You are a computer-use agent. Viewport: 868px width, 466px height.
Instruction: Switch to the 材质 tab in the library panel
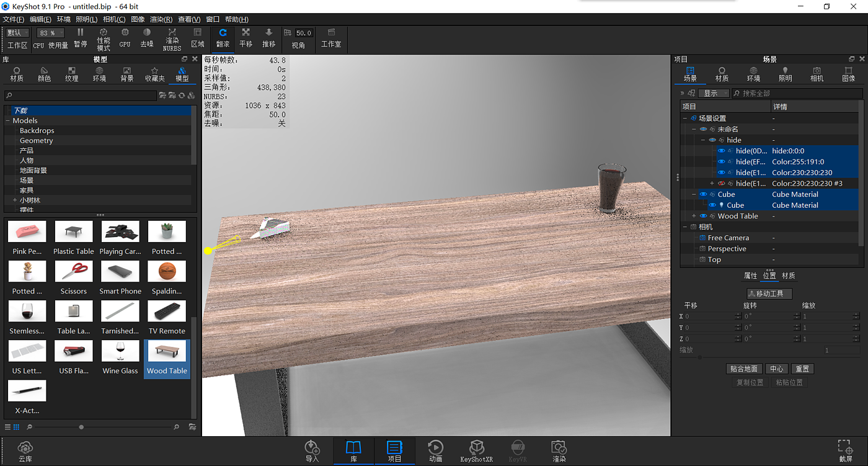[x=17, y=74]
